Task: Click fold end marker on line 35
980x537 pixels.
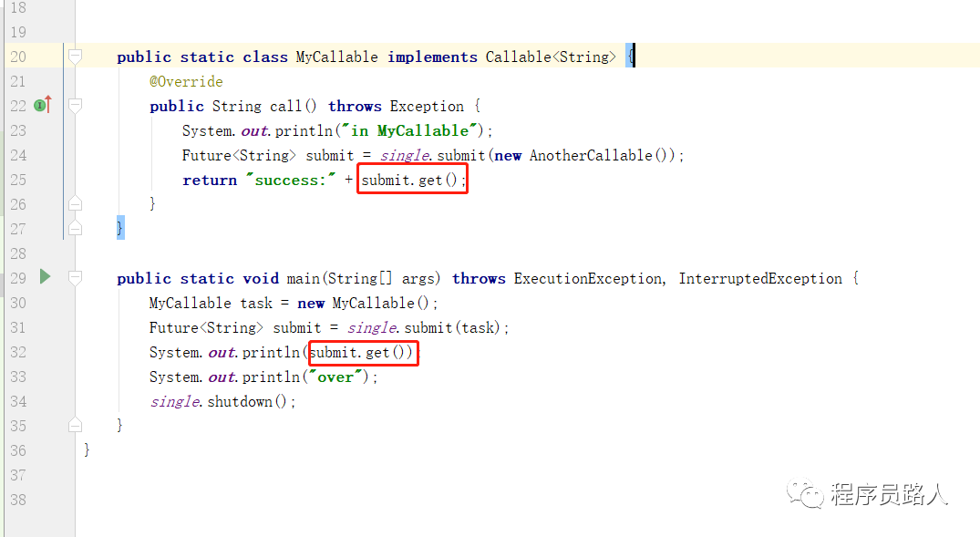Action: [75, 425]
